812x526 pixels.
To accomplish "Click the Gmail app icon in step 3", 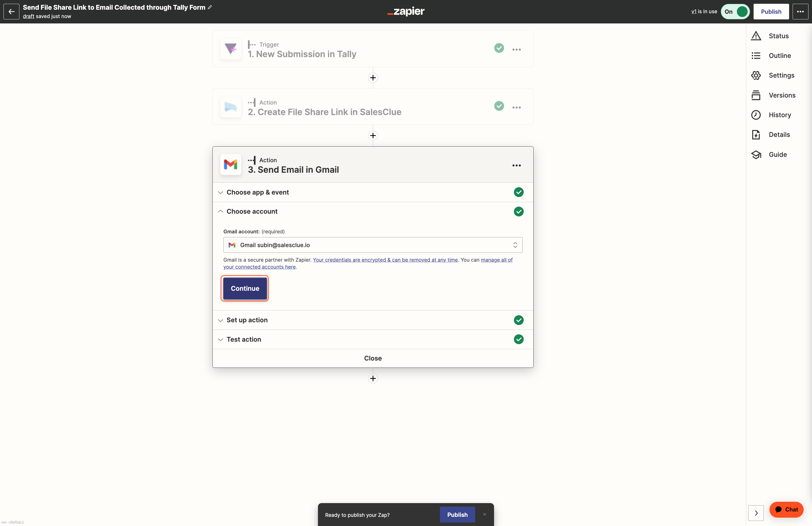I will [231, 165].
